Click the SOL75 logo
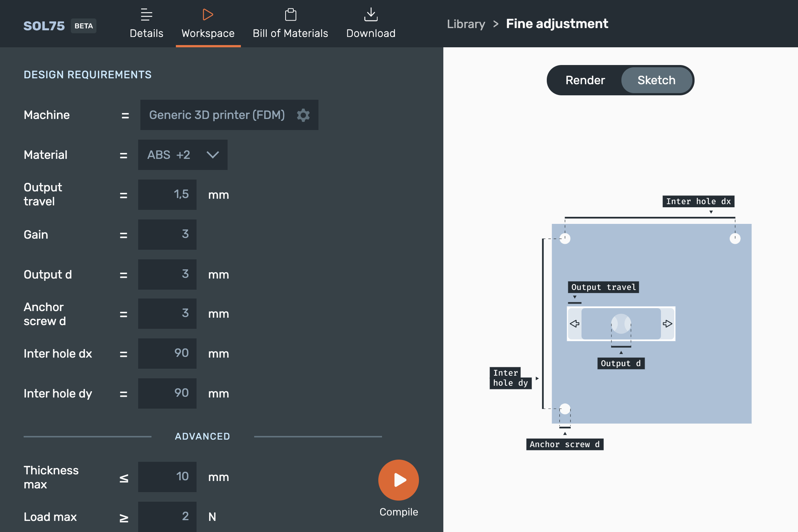The image size is (798, 532). 44,26
